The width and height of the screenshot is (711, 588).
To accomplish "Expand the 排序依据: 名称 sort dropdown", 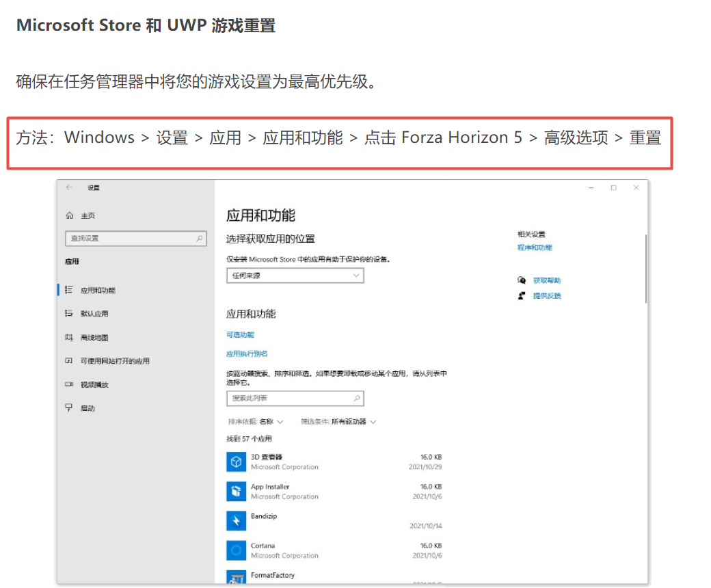I will [x=255, y=422].
